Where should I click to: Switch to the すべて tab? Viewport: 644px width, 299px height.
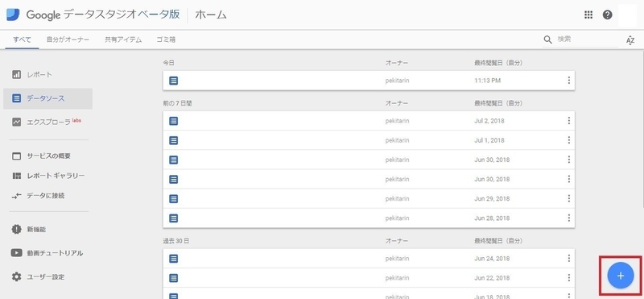coord(22,40)
